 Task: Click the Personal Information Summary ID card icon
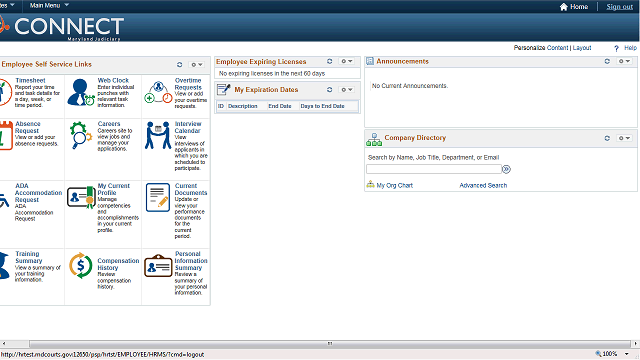coord(158,266)
